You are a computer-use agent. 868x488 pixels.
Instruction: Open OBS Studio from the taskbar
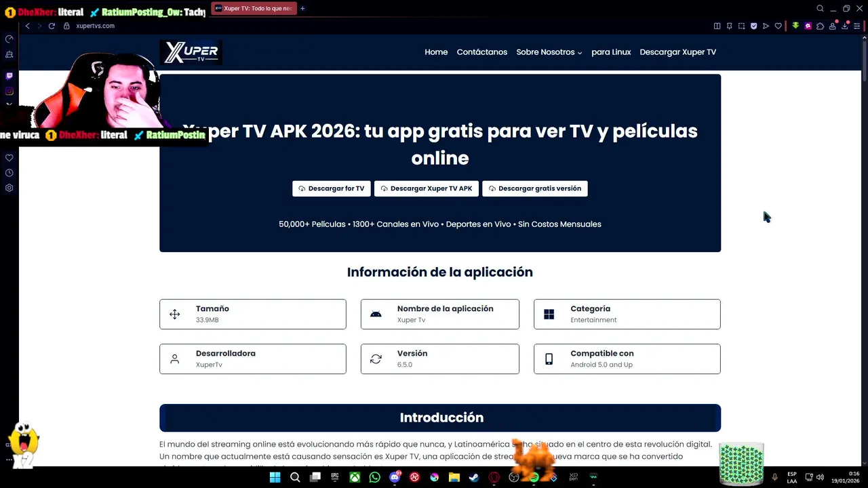(x=514, y=477)
